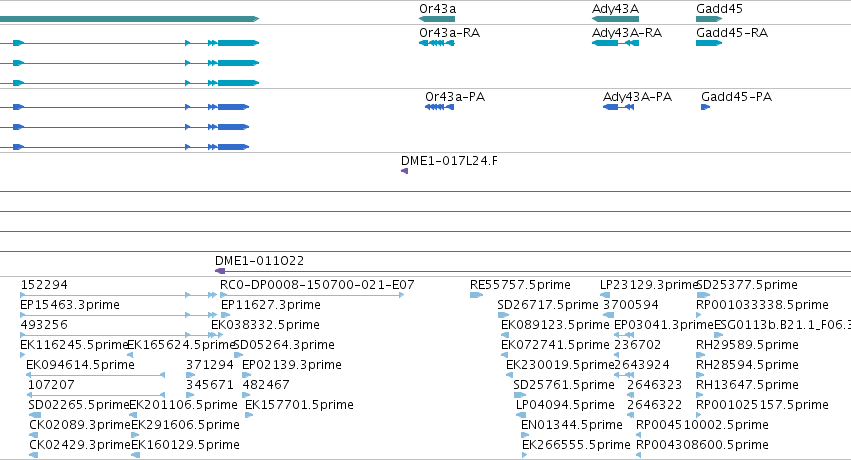Screen dimensions: 851x460
Task: Click the DME1-017L24.F feature label
Action: pyautogui.click(x=449, y=161)
